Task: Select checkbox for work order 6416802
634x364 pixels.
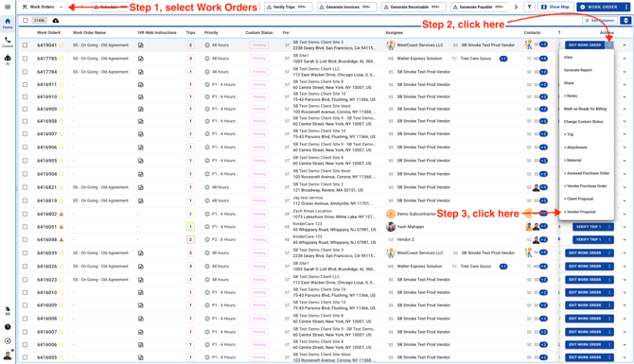Action: tap(25, 214)
